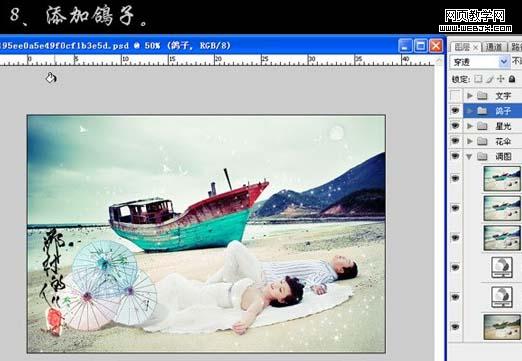The width and height of the screenshot is (522, 361).
Task: Expand the 星光 group triangle
Action: tap(470, 126)
